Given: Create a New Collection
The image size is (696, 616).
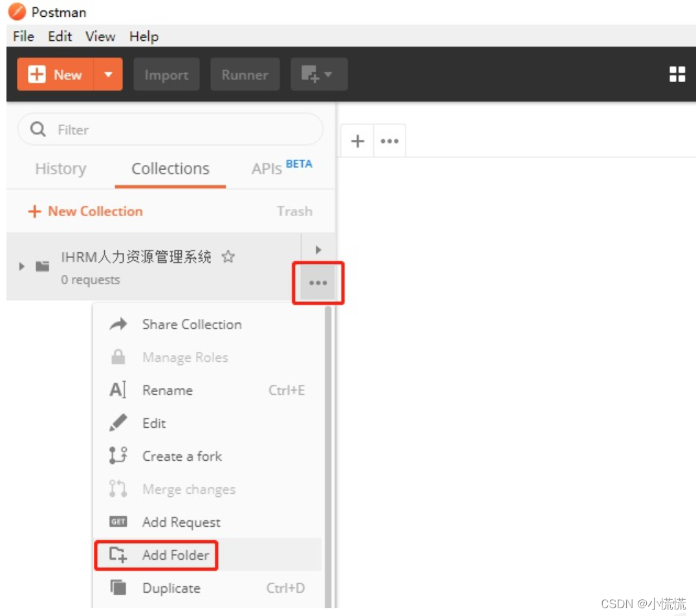Looking at the screenshot, I should tap(85, 211).
